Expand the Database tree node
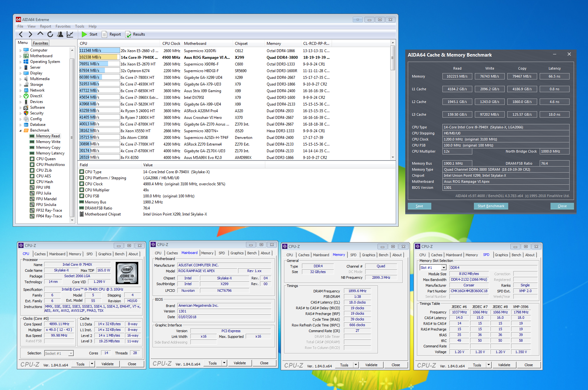The width and height of the screenshot is (588, 390). coord(21,125)
